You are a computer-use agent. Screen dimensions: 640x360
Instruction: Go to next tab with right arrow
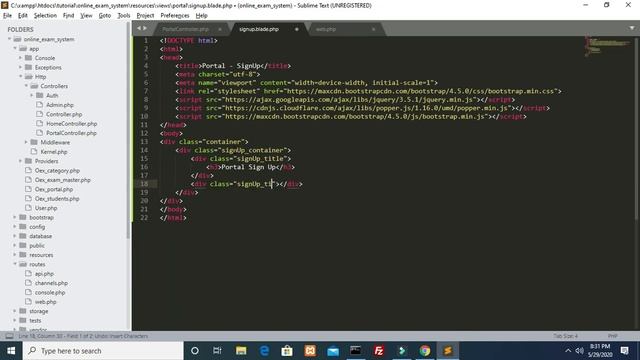tap(144, 28)
